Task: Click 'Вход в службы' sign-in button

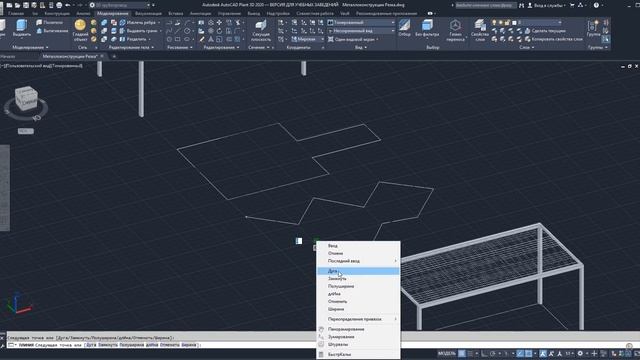Action: tap(547, 5)
